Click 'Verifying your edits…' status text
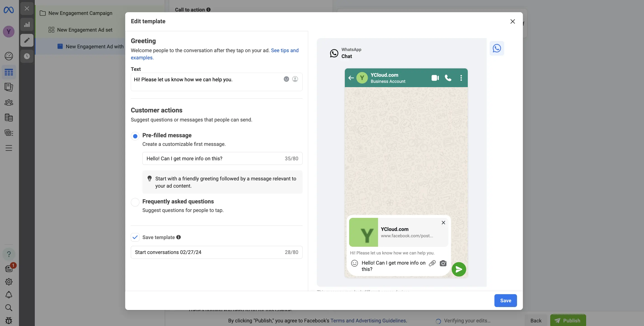644x326 pixels. coord(467,321)
